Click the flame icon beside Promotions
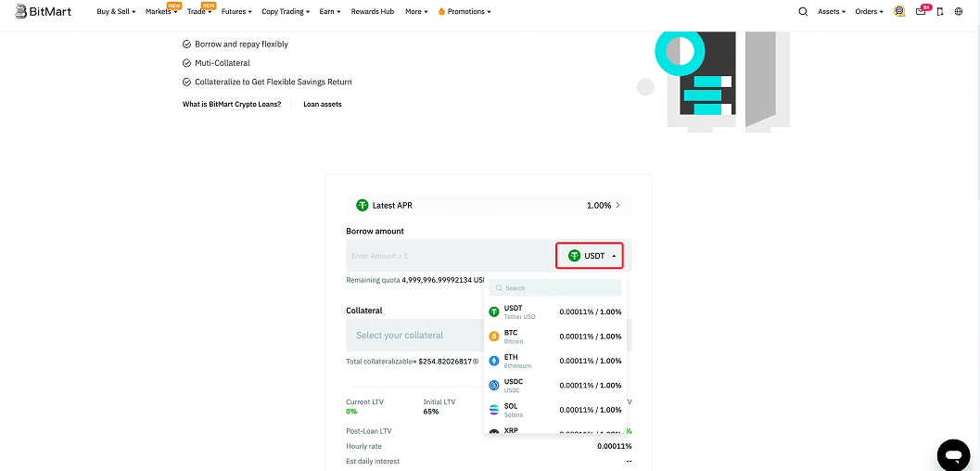Image resolution: width=980 pixels, height=471 pixels. coord(442,11)
